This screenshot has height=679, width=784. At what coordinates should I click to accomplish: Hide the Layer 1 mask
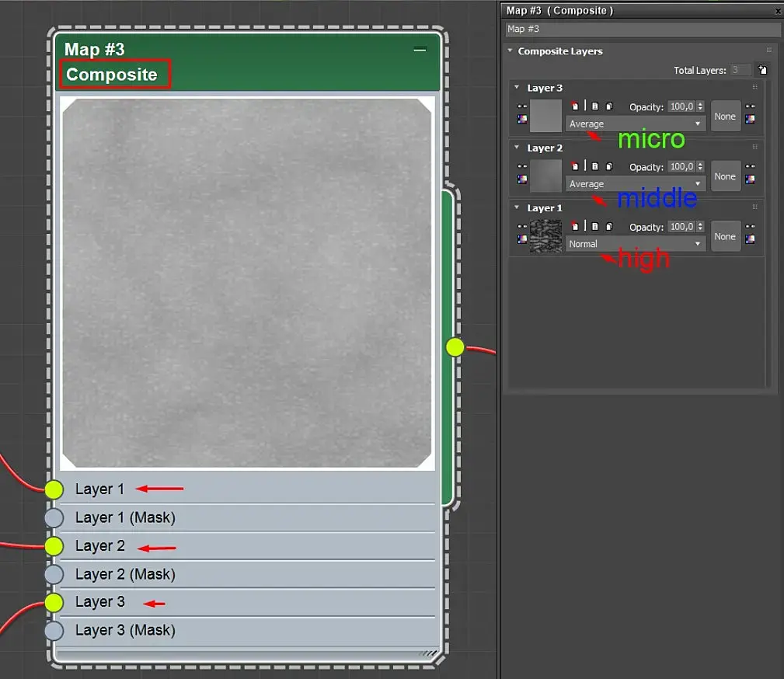coord(750,226)
